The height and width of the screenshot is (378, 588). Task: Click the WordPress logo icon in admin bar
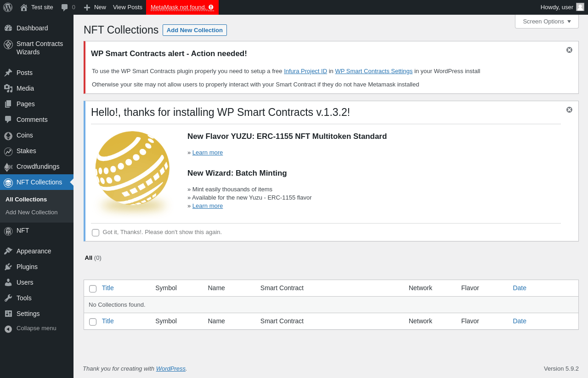point(8,7)
